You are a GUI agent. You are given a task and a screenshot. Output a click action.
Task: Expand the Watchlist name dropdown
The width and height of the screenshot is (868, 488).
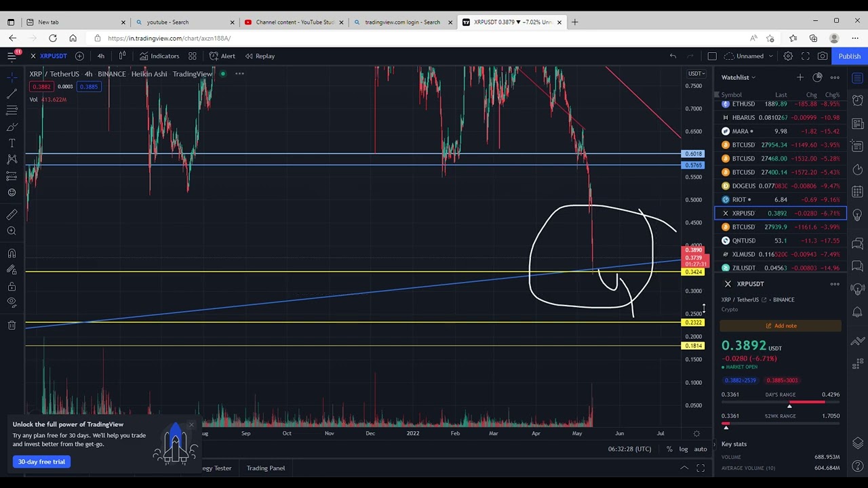coord(738,77)
